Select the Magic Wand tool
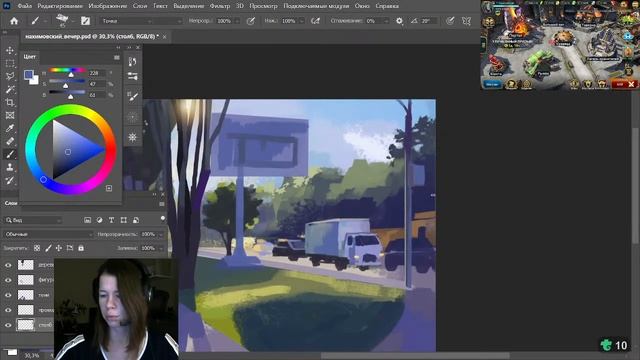 (x=10, y=89)
